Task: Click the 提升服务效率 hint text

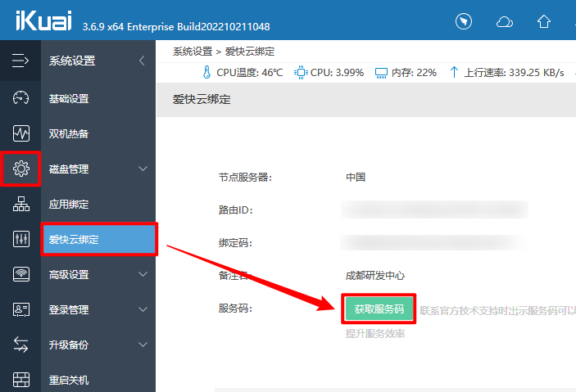Action: tap(375, 333)
